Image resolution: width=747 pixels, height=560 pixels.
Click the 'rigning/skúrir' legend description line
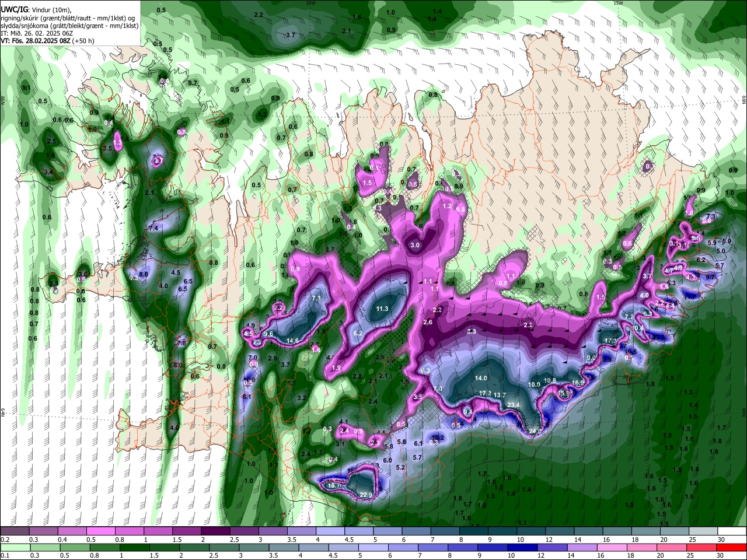68,18
